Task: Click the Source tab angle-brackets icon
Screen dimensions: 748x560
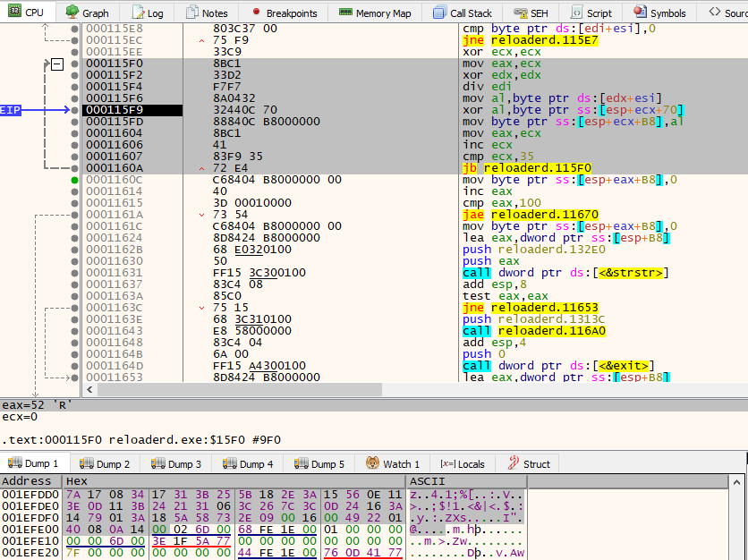Action: pos(714,12)
